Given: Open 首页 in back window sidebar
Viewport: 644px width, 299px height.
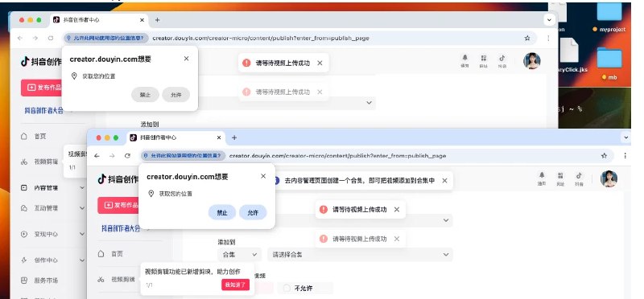Looking at the screenshot, I should pos(39,137).
